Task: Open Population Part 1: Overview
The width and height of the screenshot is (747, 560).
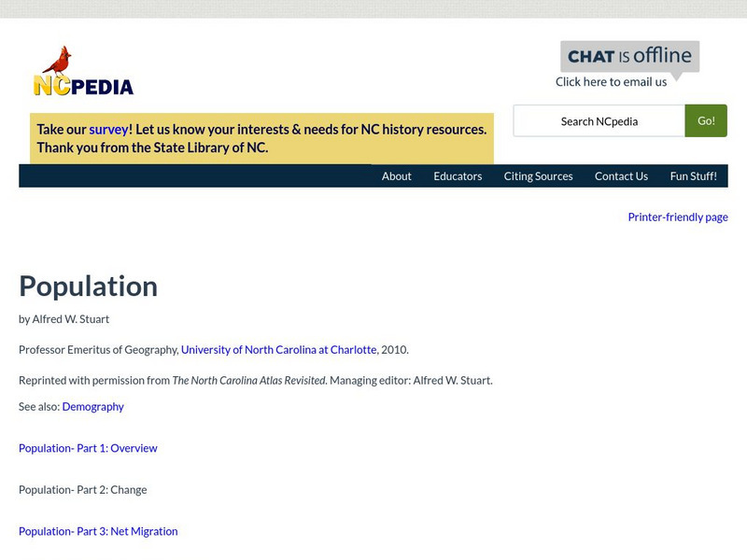Action: pyautogui.click(x=88, y=448)
